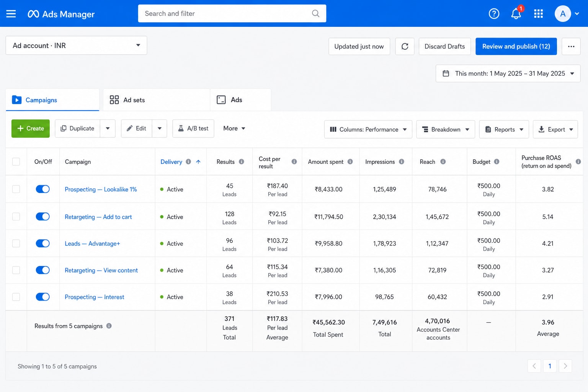Open the account avatar A

click(x=563, y=14)
